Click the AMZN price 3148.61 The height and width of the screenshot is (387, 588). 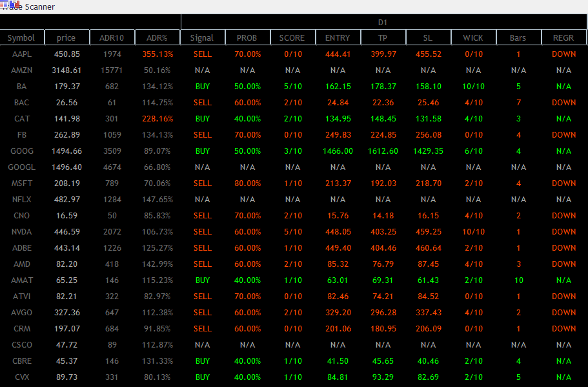(66, 70)
